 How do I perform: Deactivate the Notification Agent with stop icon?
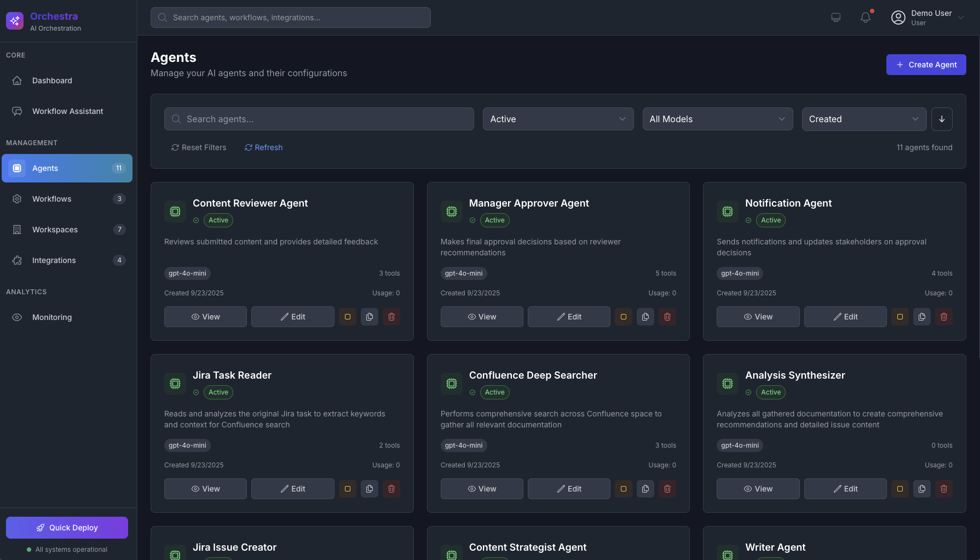[x=900, y=317]
